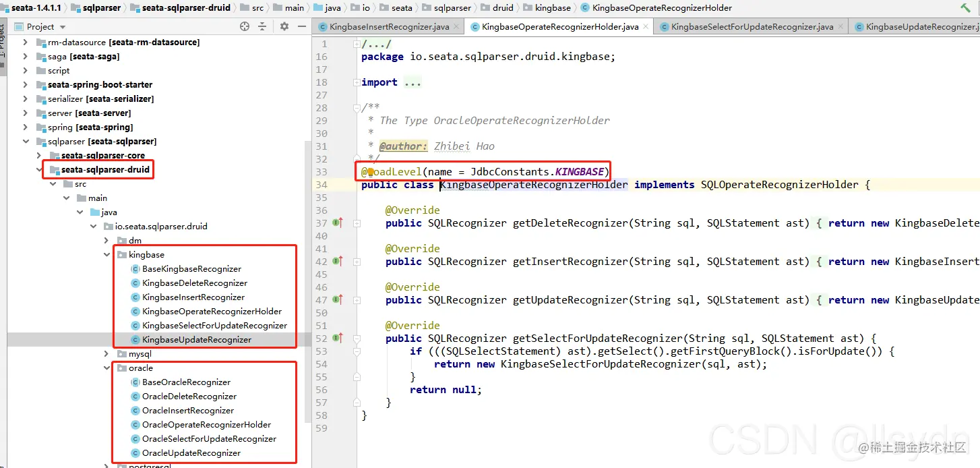Click the main breadcrumb folder
This screenshot has width=980, height=468.
point(288,7)
